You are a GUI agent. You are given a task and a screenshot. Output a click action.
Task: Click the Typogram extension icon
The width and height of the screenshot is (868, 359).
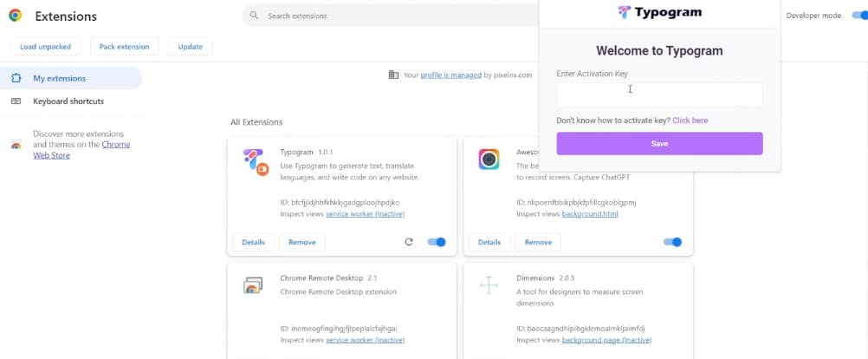[254, 161]
